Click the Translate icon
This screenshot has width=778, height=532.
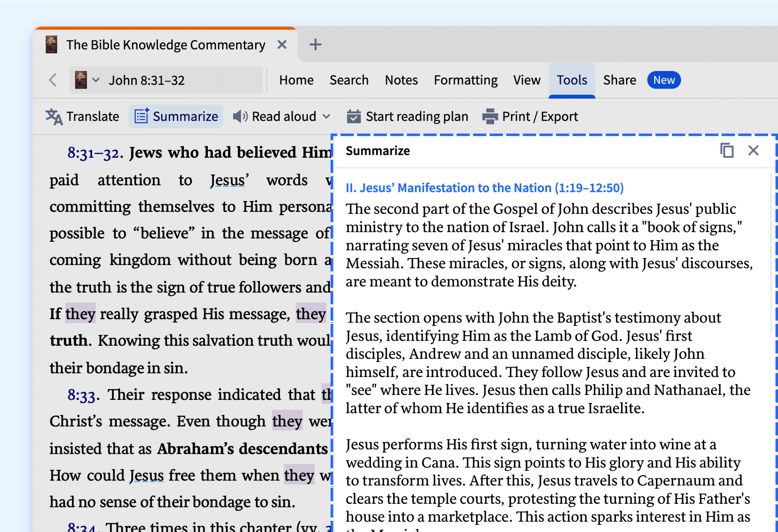pos(54,117)
